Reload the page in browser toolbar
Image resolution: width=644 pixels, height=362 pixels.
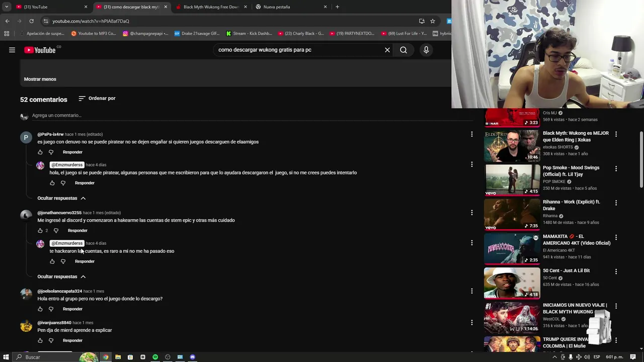(x=31, y=21)
